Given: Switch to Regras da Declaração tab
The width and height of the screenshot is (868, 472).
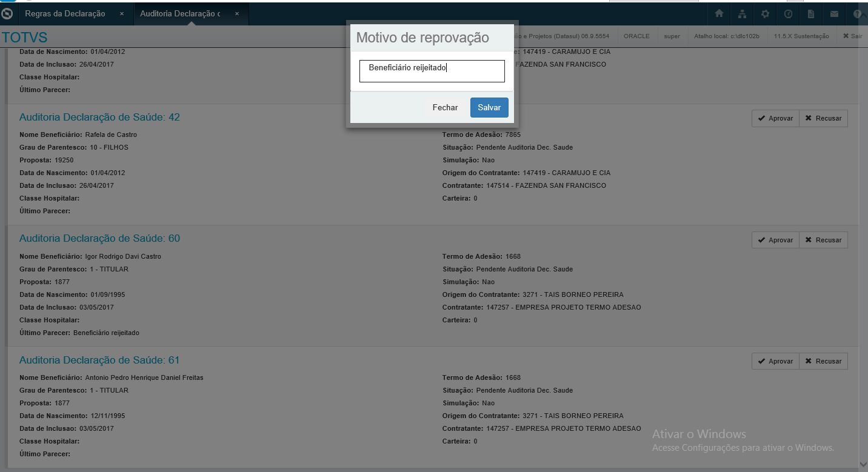Looking at the screenshot, I should click(65, 13).
